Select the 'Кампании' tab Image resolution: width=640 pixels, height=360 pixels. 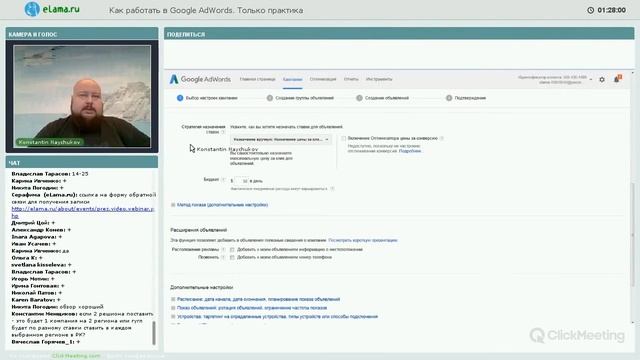click(293, 80)
